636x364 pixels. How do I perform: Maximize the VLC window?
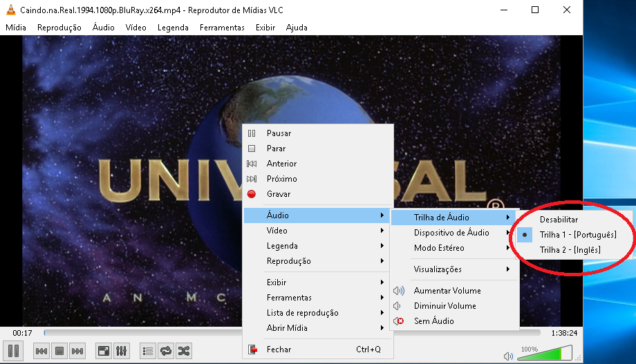pyautogui.click(x=535, y=10)
